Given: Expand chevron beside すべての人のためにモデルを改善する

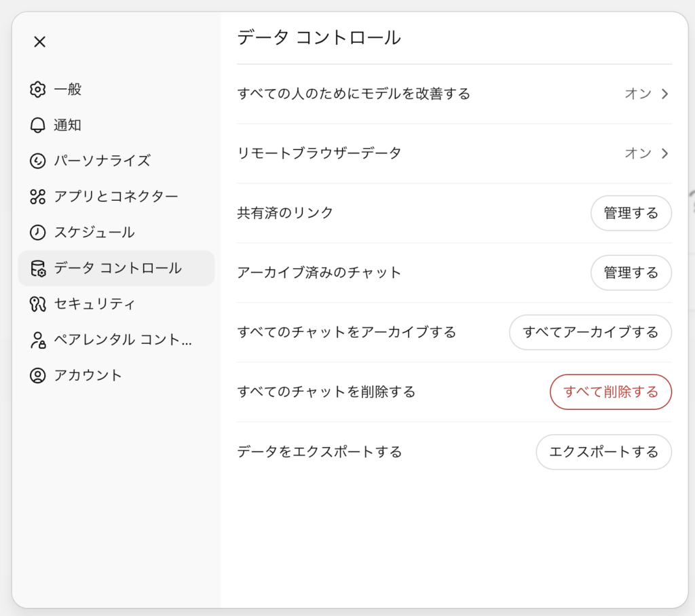Looking at the screenshot, I should [665, 94].
